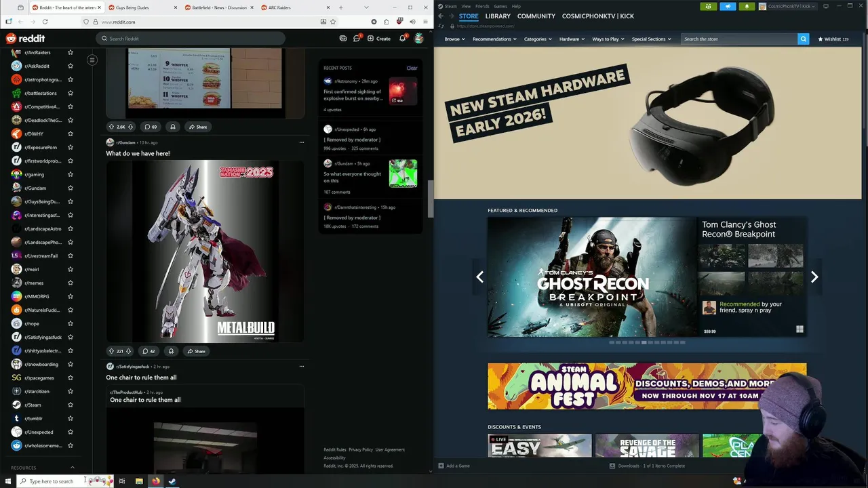868x488 pixels.
Task: Toggle favorite star for r/snowboarding
Action: pos(71,364)
